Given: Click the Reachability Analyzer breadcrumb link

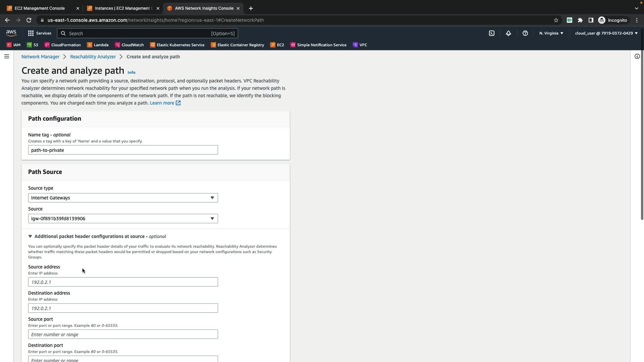Looking at the screenshot, I should 93,57.
